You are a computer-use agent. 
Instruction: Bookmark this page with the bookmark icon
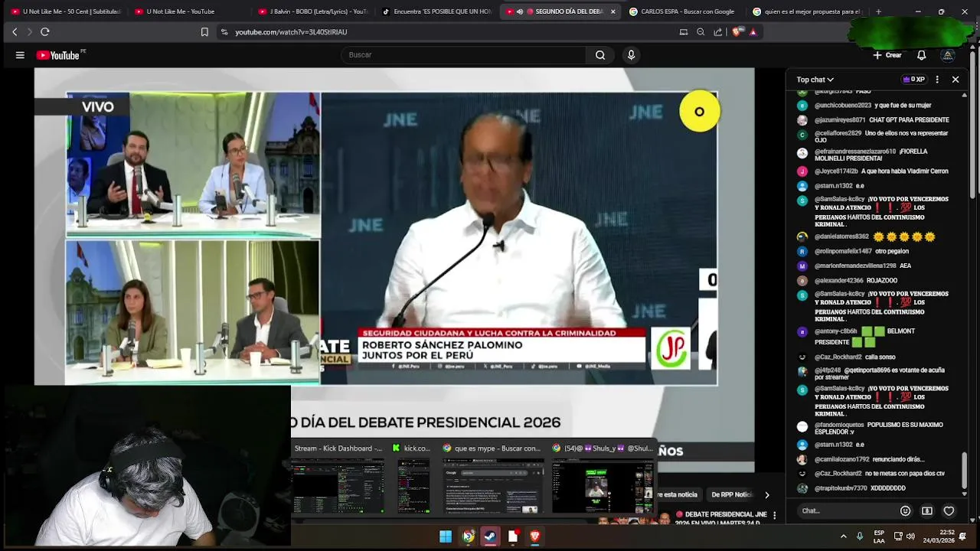tap(204, 32)
